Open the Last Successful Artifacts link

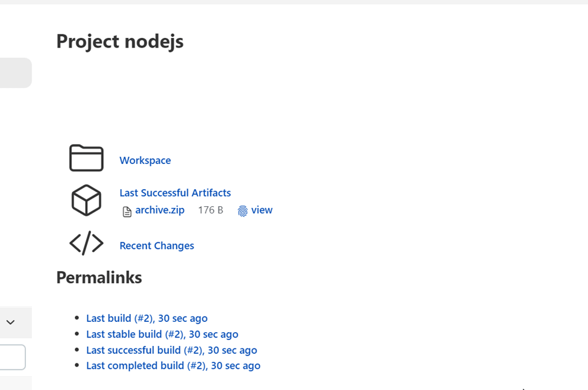pos(175,193)
